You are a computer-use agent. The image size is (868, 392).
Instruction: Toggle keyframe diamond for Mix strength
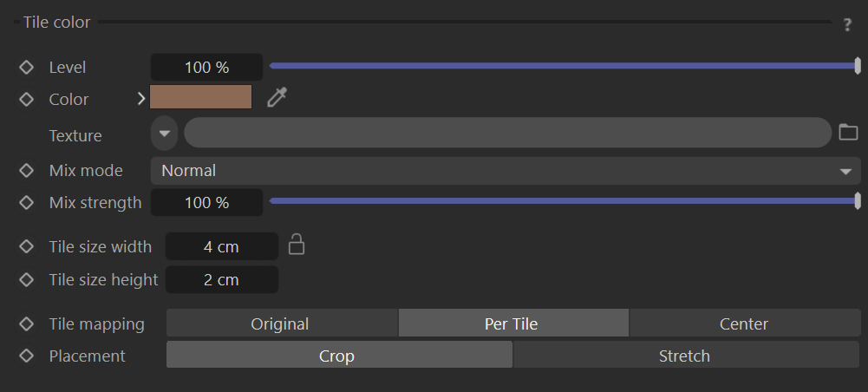pos(26,203)
